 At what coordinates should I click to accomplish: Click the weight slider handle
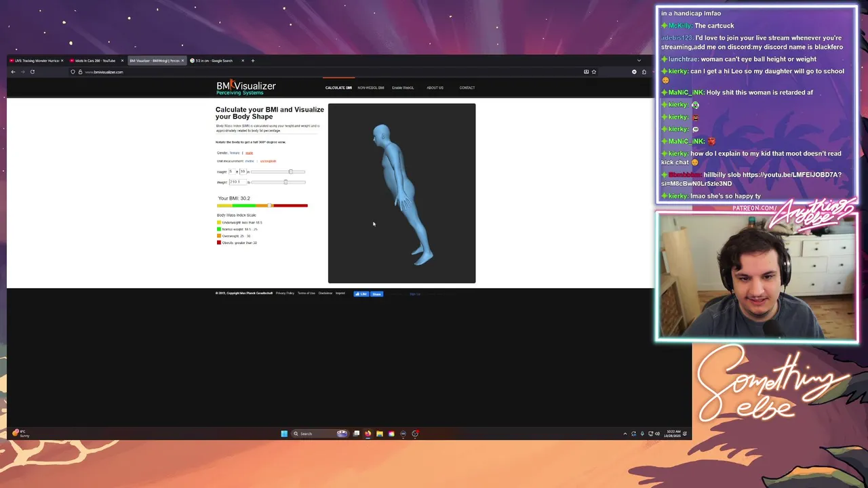(285, 182)
